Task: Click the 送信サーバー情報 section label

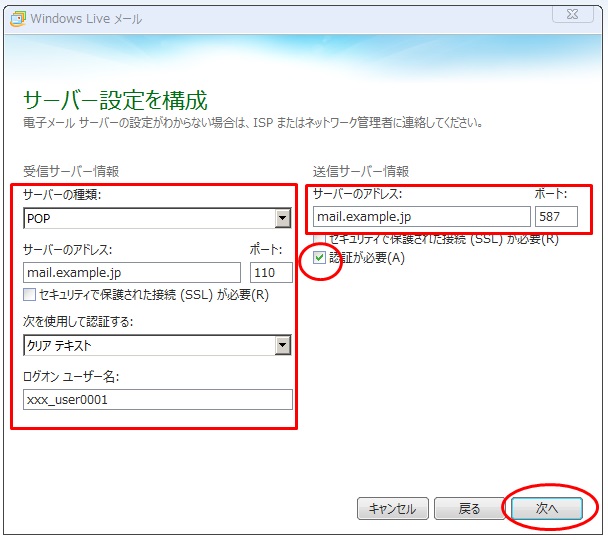Action: 360,171
